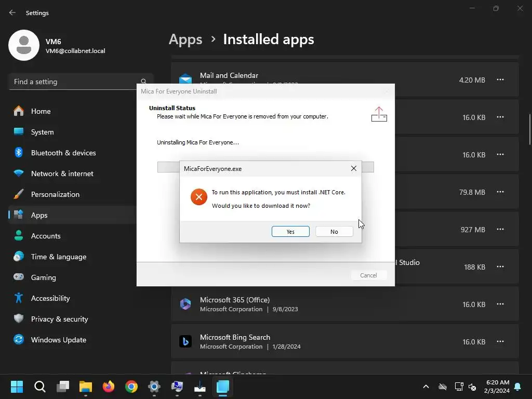Click the uninstall upload-box icon
The image size is (532, 399).
[x=379, y=114]
